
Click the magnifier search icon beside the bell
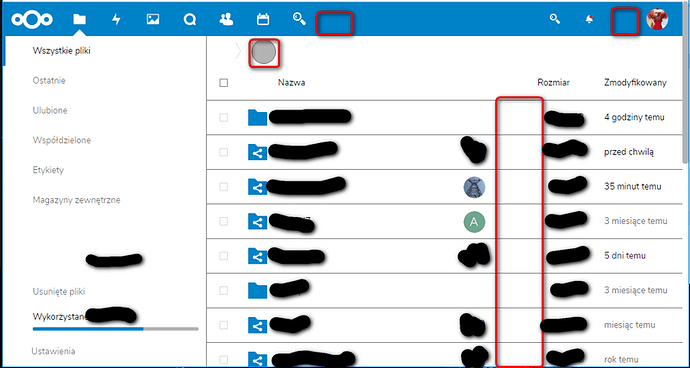554,19
